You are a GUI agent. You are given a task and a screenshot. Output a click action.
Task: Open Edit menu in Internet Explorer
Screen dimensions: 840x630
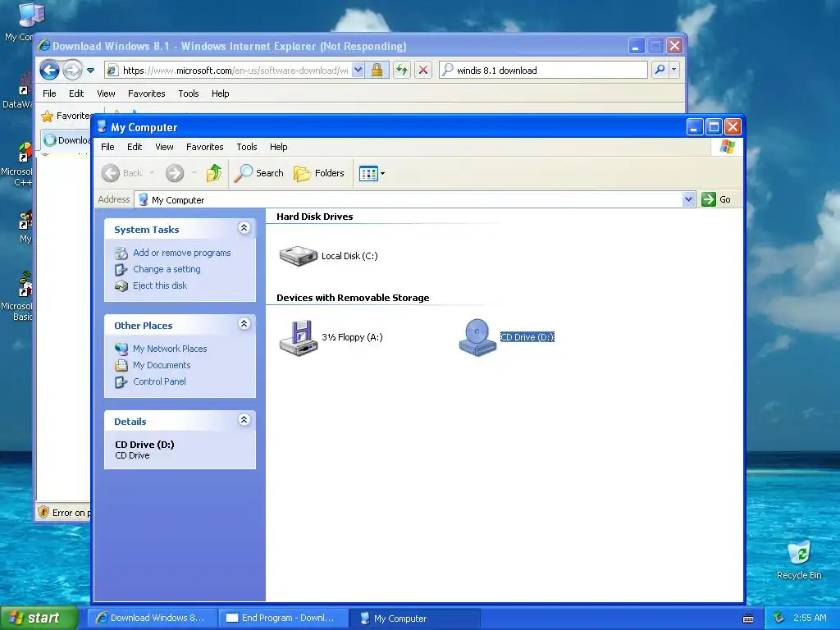76,94
